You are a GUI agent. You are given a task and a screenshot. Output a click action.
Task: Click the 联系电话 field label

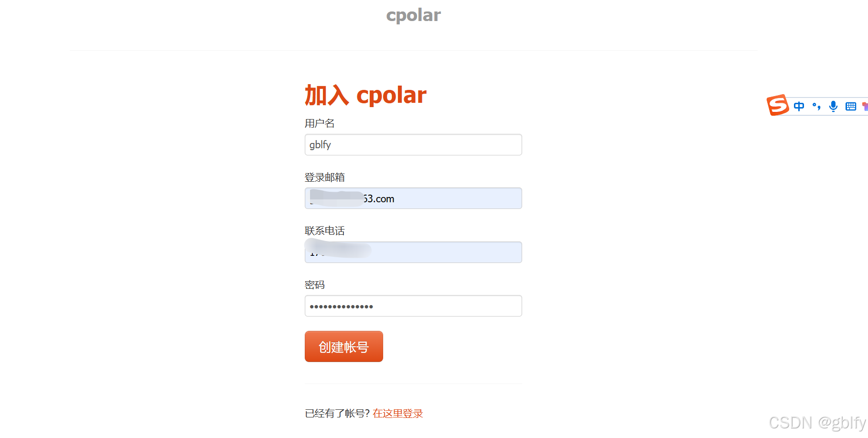click(325, 231)
